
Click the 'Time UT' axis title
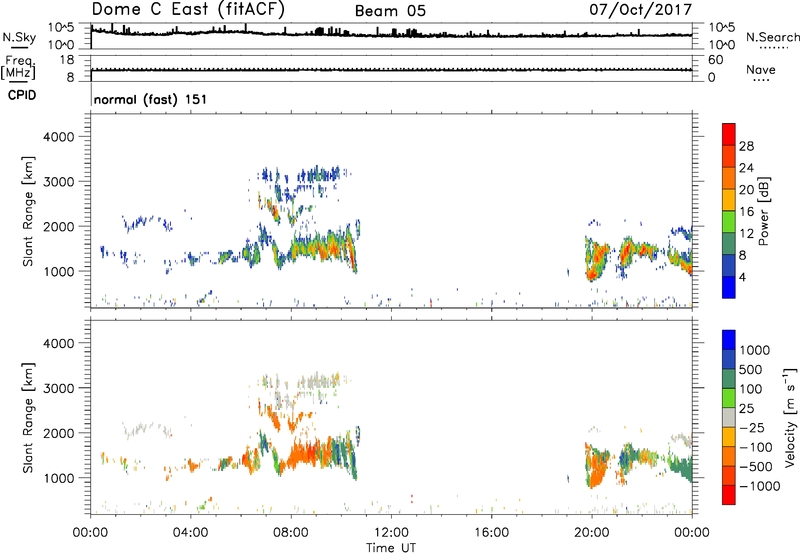point(391,548)
